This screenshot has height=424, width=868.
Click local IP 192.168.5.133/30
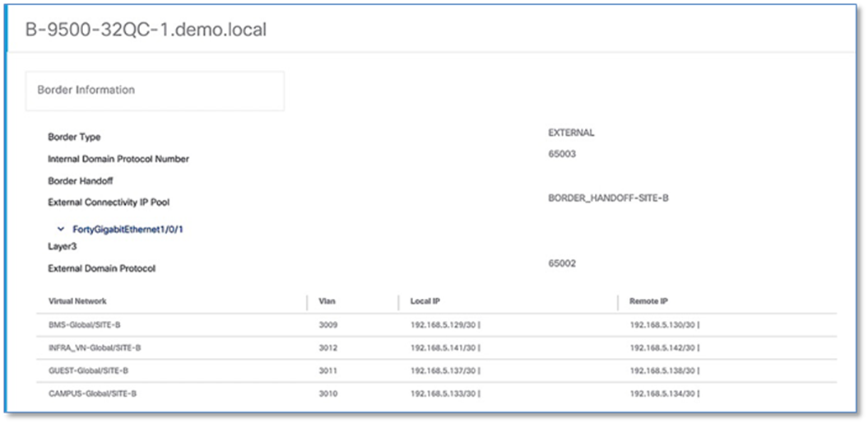coord(443,394)
